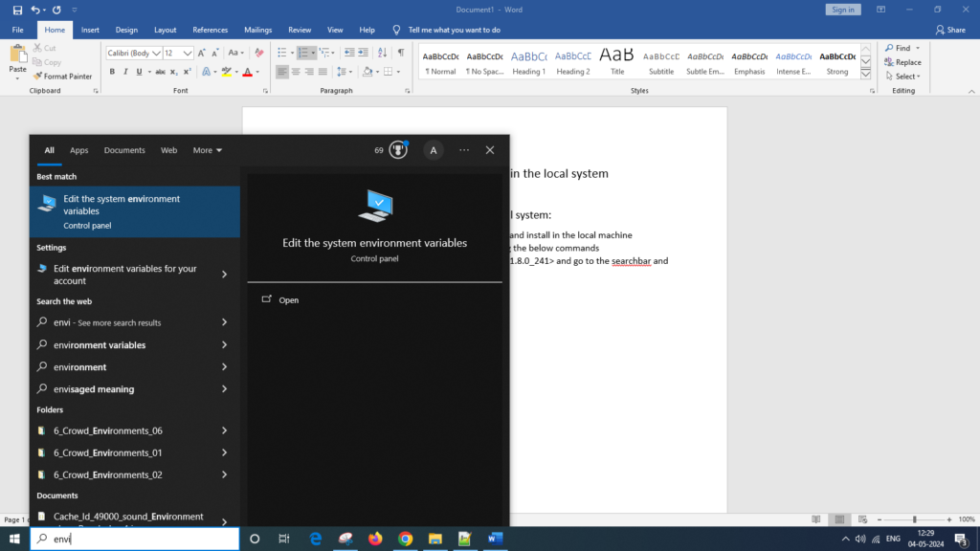
Task: Click the taskbar search box containing envi
Action: point(134,539)
